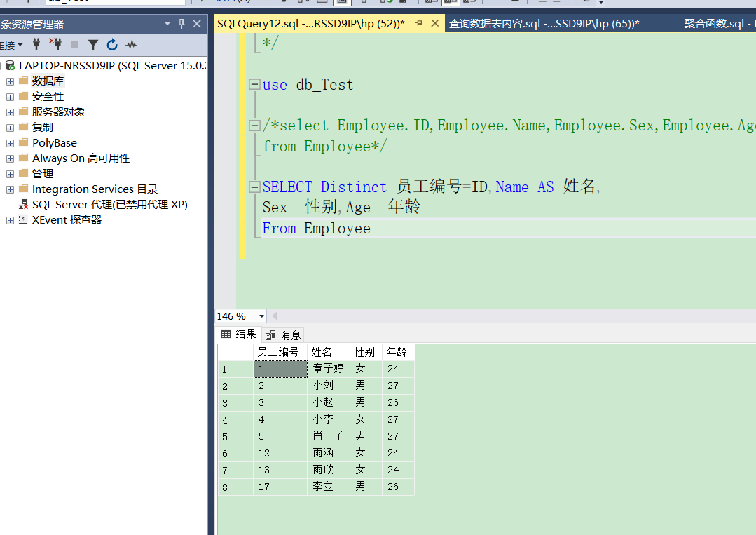This screenshot has width=756, height=535.
Task: Switch to 结果 results tab
Action: point(239,334)
